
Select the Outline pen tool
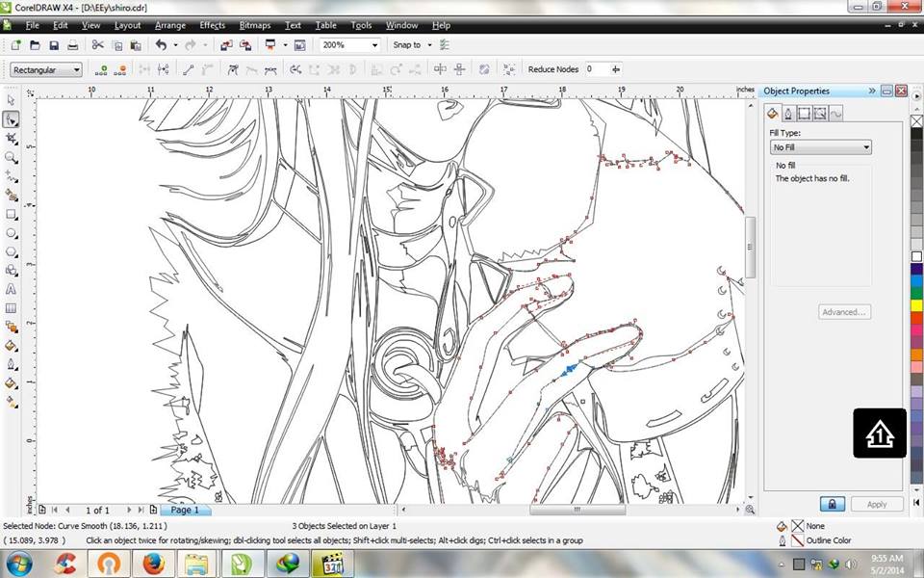11,364
